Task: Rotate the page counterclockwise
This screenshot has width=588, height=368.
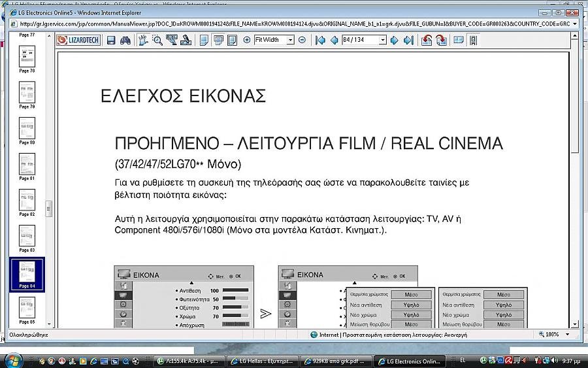Action: (x=427, y=40)
